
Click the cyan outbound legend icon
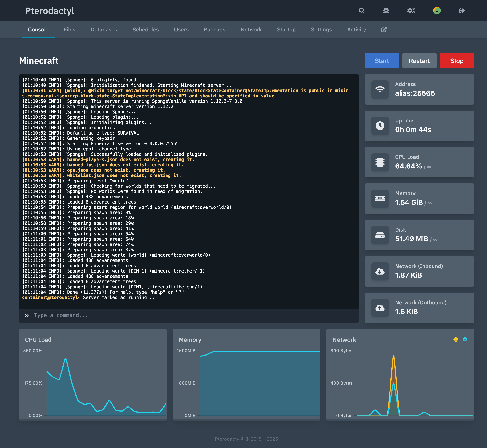465,340
